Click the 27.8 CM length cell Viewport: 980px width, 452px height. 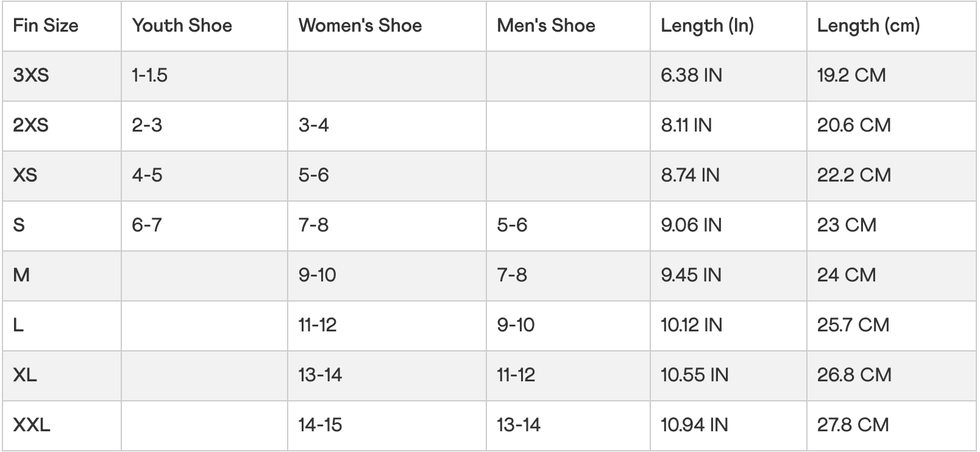[853, 425]
